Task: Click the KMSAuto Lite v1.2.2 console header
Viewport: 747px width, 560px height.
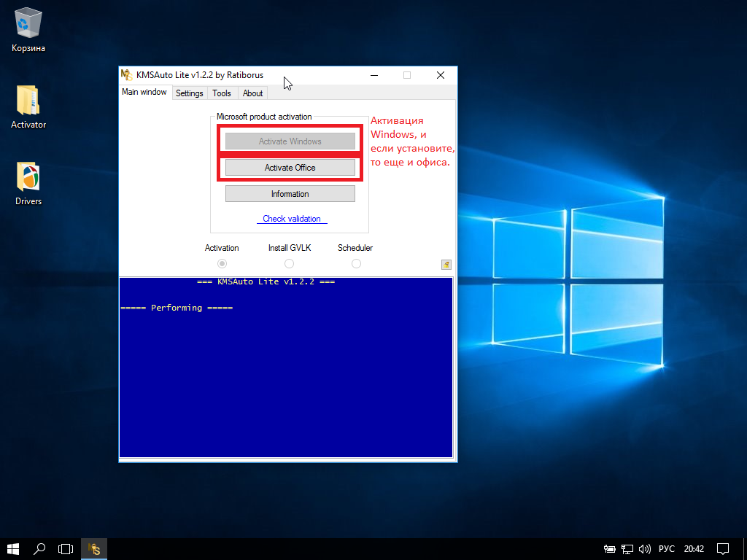Action: point(266,282)
